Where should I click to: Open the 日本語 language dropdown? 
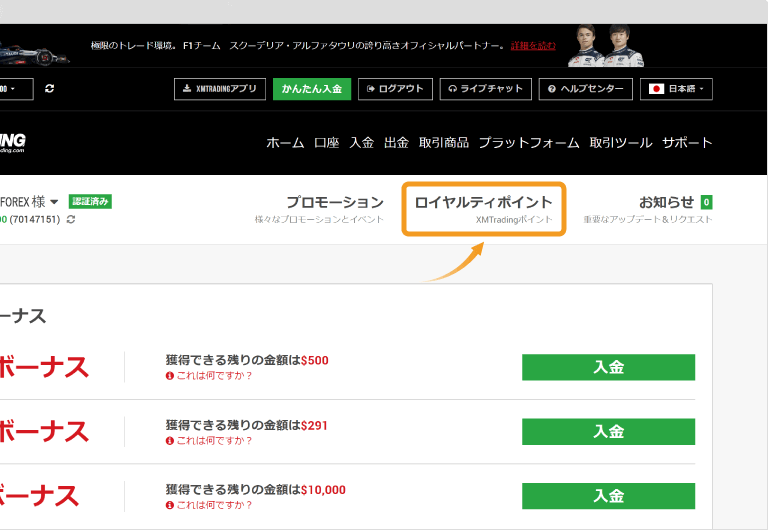click(676, 89)
